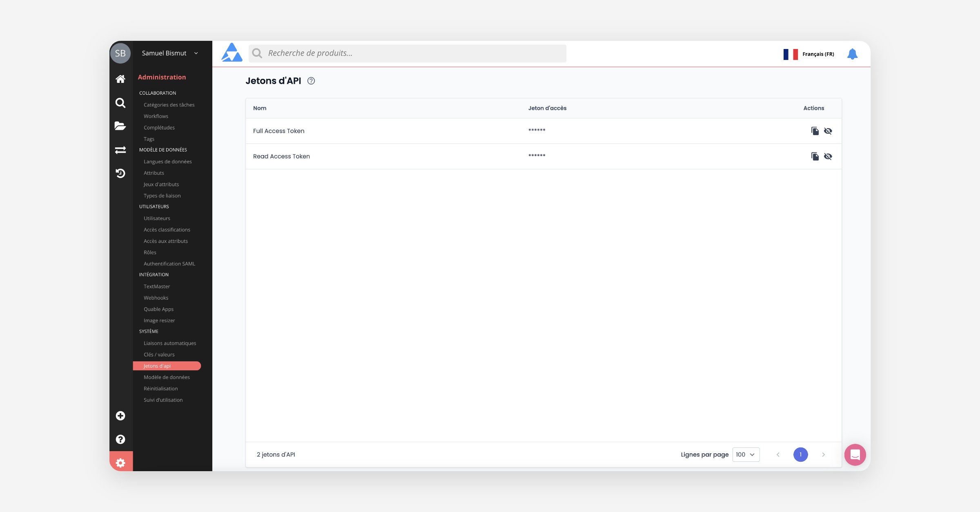
Task: Open Utilisateurs menu entry
Action: (x=157, y=218)
